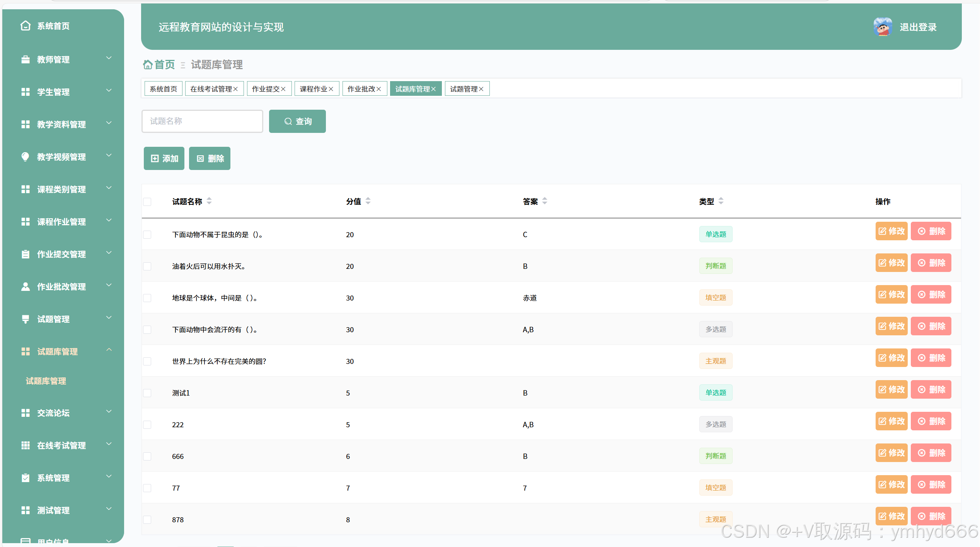The width and height of the screenshot is (980, 547).
Task: Check the row for 油着火后可以用水扑灭
Action: (147, 266)
